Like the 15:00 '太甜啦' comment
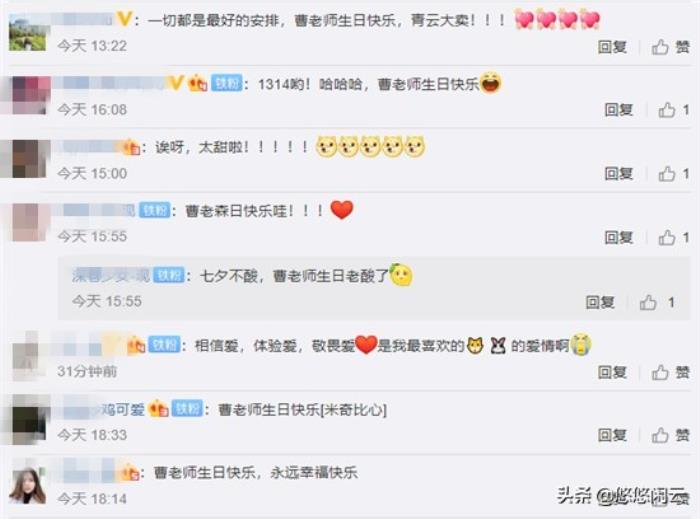The height and width of the screenshot is (519, 700). pos(667,173)
